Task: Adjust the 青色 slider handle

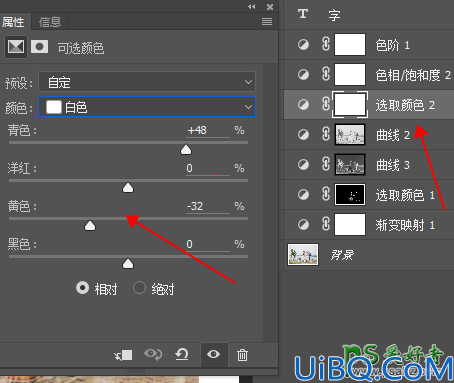Action: pyautogui.click(x=186, y=150)
